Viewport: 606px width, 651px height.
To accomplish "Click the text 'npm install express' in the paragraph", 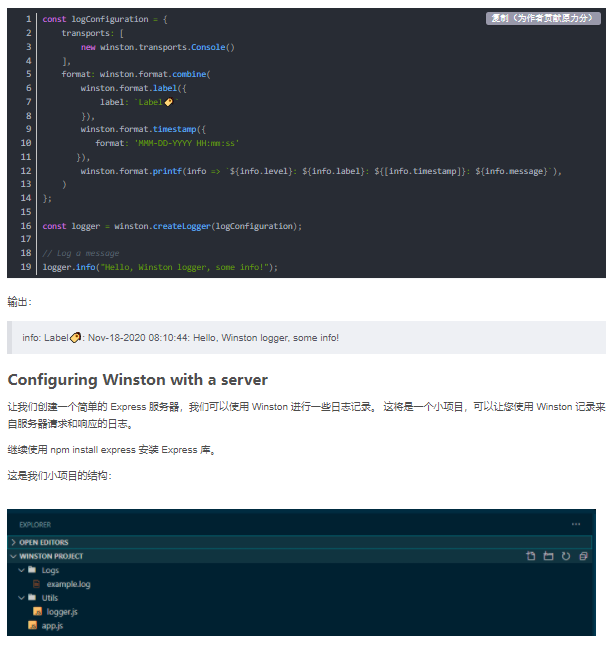I will tap(93, 450).
